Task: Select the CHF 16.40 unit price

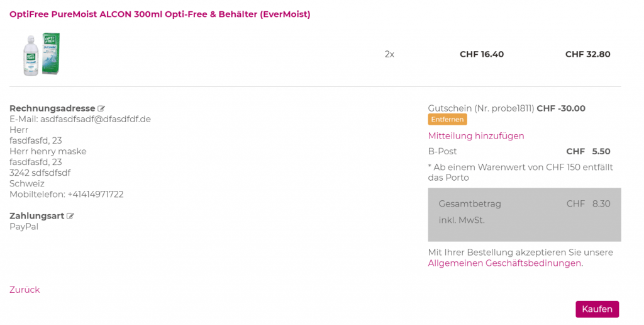Action: 482,54
